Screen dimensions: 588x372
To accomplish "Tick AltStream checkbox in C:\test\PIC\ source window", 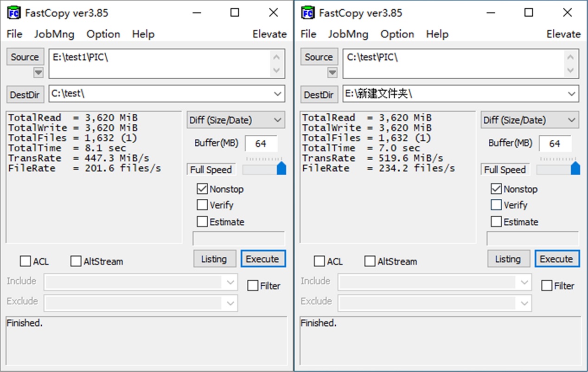I will coord(370,261).
